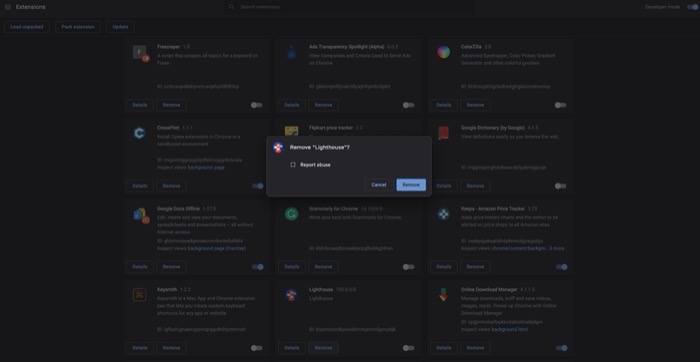Click Remove on the Lighthouse extension card
This screenshot has width=700, height=362.
coord(323,348)
